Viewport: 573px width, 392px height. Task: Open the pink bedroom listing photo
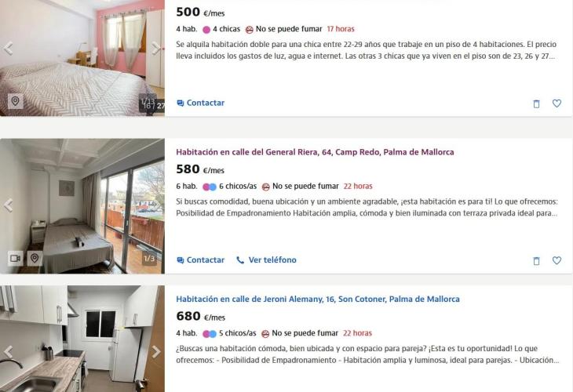[82, 58]
